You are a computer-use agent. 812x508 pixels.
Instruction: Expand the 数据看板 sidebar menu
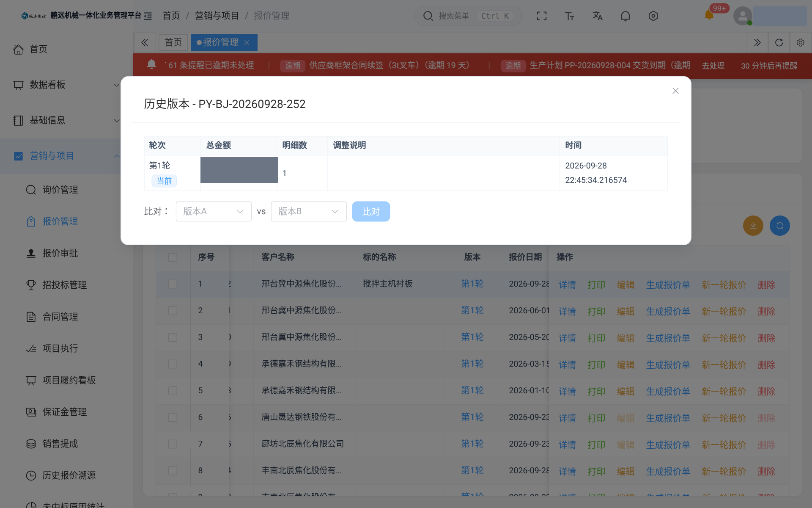click(x=66, y=85)
